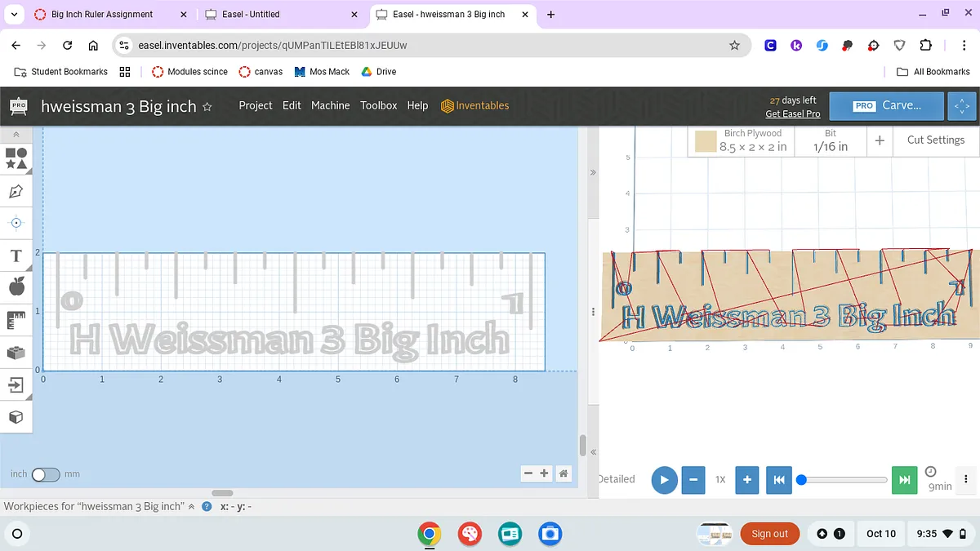Open the Apps brick icon
Viewport: 980px width, 551px height.
coord(16,352)
